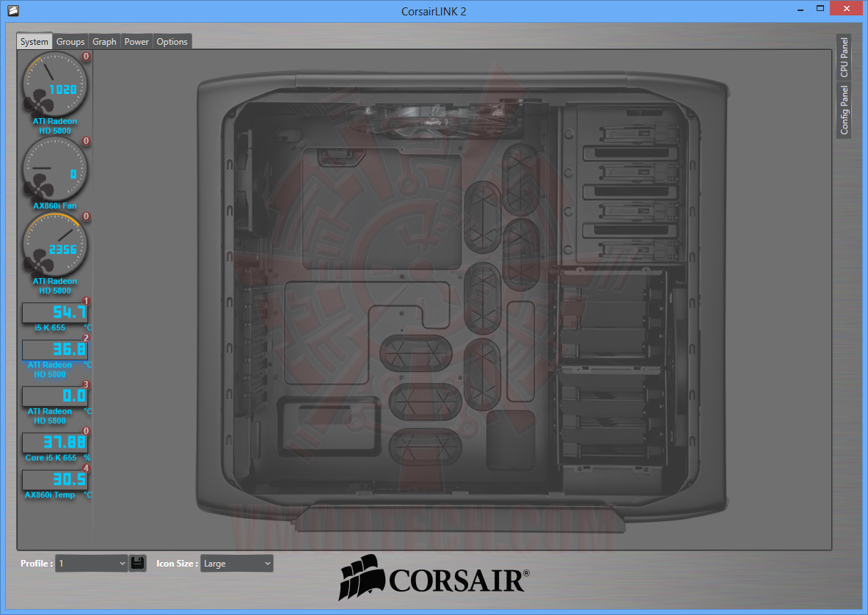Click badge 0 on the 1020 fan gauge
The height and width of the screenshot is (615, 868).
click(x=86, y=56)
